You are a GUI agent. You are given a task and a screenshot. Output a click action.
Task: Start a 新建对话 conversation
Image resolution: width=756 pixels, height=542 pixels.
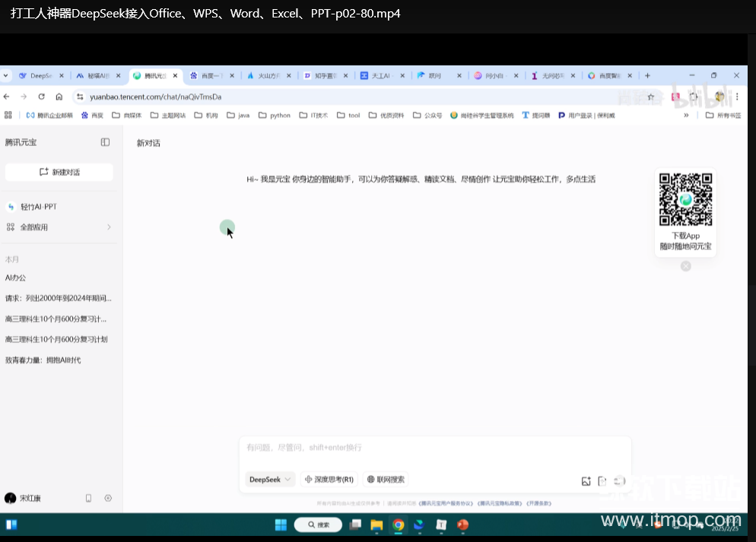[59, 173]
